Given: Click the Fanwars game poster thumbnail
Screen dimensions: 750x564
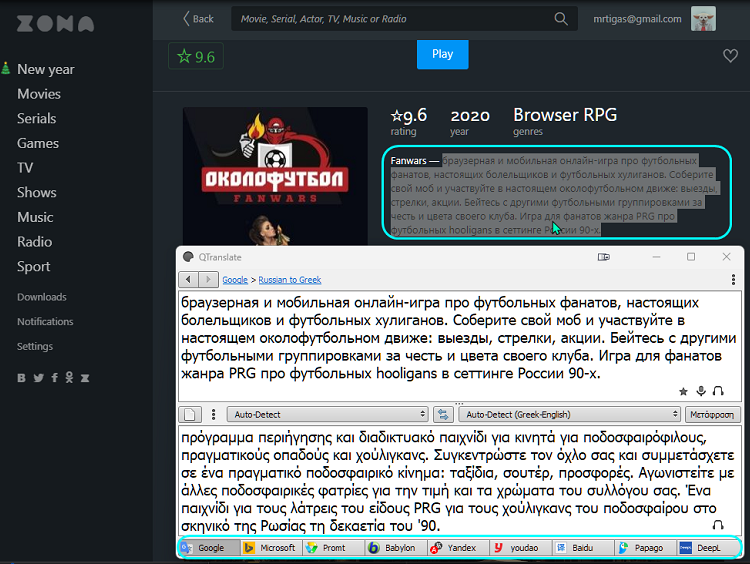Looking at the screenshot, I should [275, 177].
